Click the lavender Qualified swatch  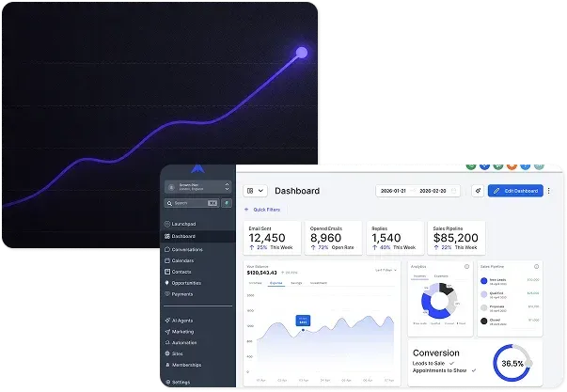484,294
